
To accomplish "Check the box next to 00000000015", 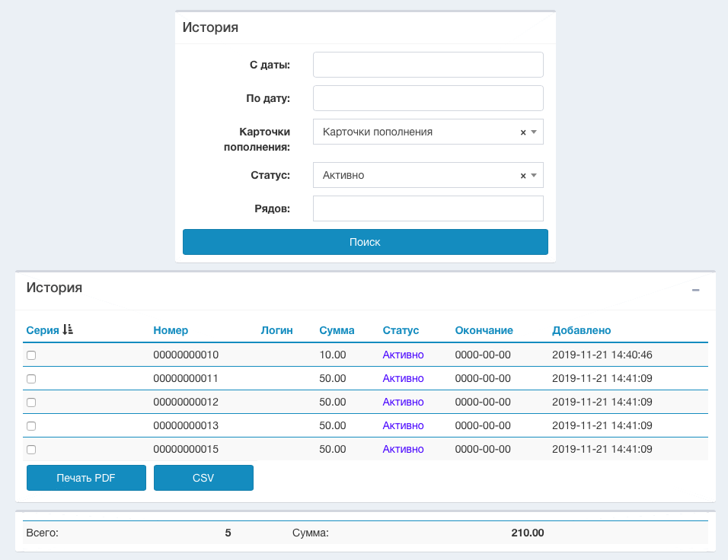I will pyautogui.click(x=31, y=450).
